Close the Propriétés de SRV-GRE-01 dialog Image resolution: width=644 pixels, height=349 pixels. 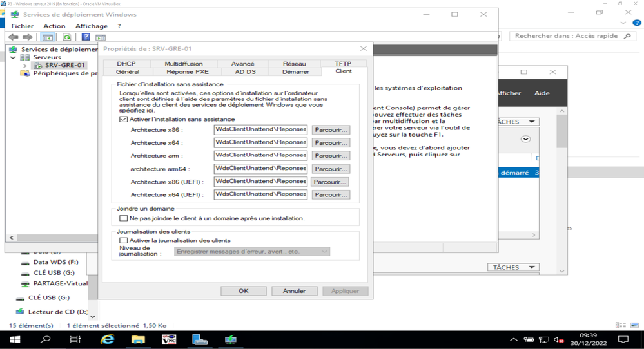pyautogui.click(x=364, y=48)
